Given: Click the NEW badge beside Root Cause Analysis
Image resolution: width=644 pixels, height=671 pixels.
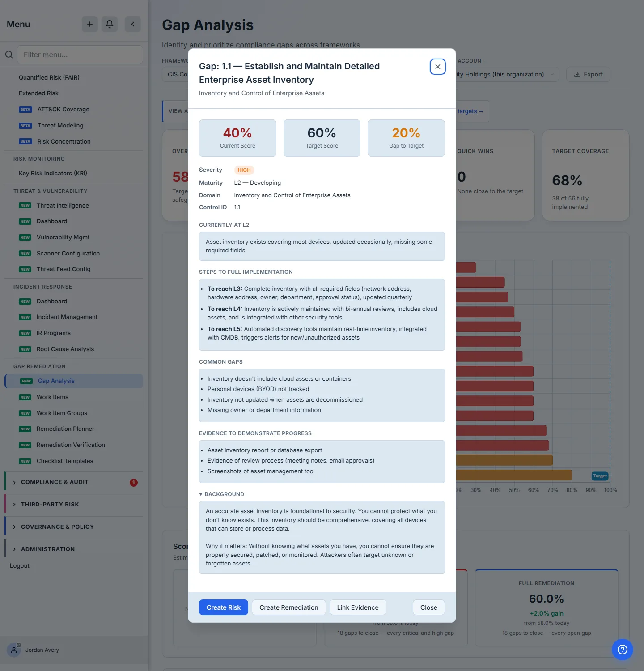Looking at the screenshot, I should click(25, 349).
